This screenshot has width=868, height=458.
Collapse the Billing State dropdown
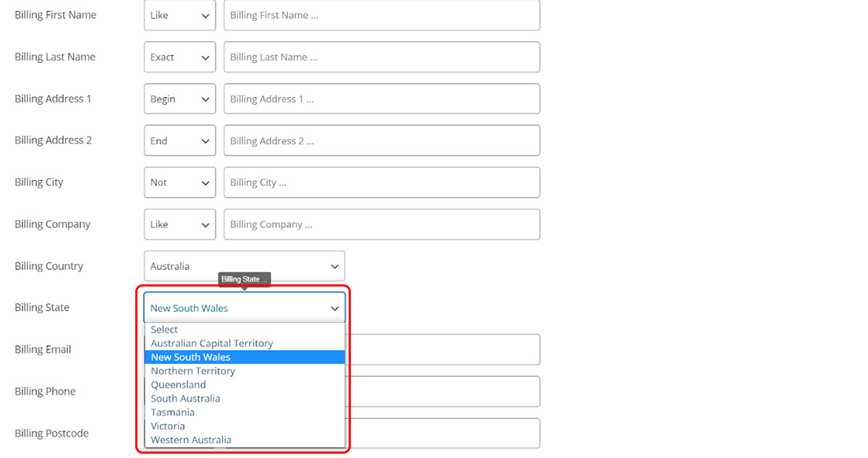[244, 308]
